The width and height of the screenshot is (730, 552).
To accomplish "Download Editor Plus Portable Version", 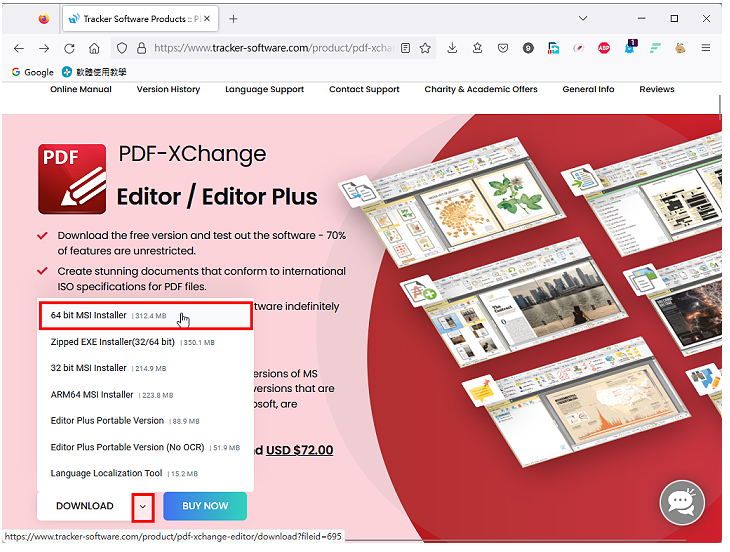I will [x=146, y=421].
